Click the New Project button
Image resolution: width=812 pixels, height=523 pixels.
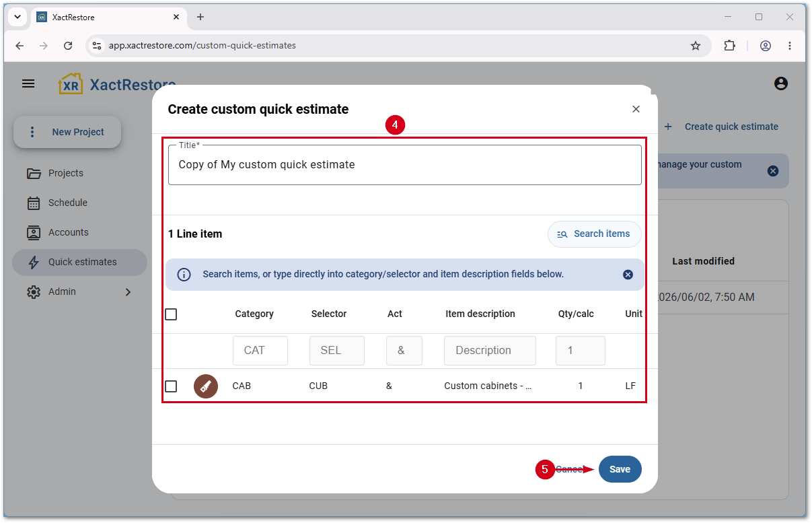pyautogui.click(x=67, y=132)
